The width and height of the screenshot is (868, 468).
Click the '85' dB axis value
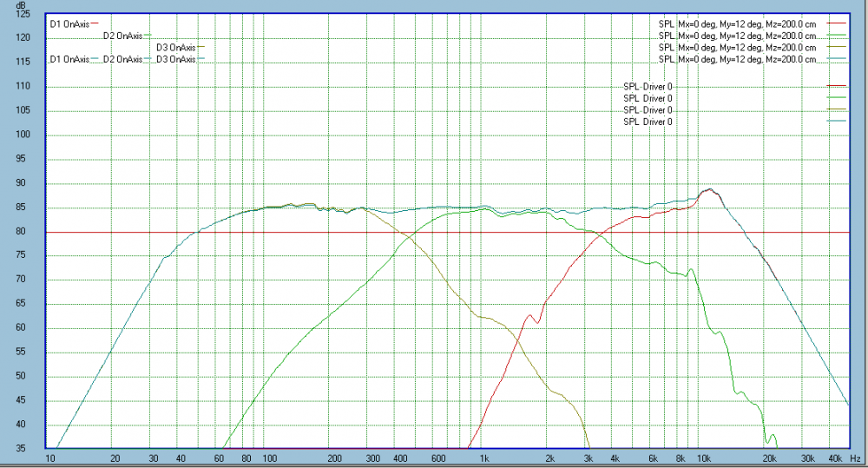point(21,208)
